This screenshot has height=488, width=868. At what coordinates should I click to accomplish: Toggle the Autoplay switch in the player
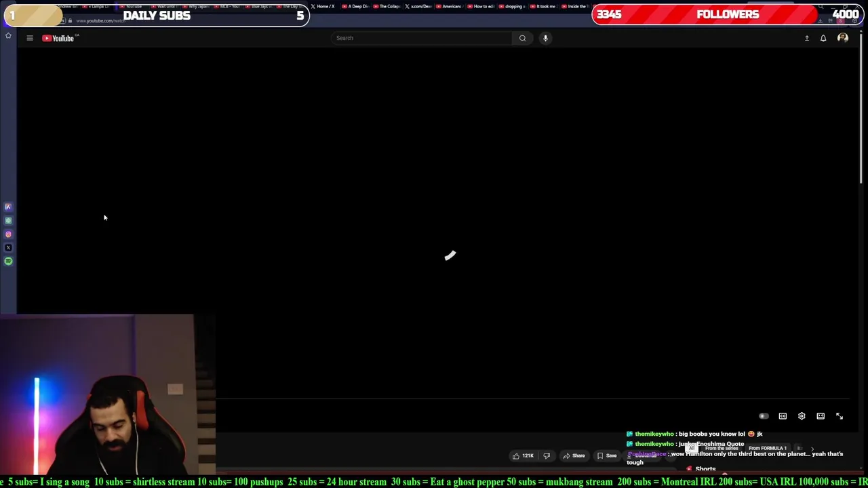(764, 416)
